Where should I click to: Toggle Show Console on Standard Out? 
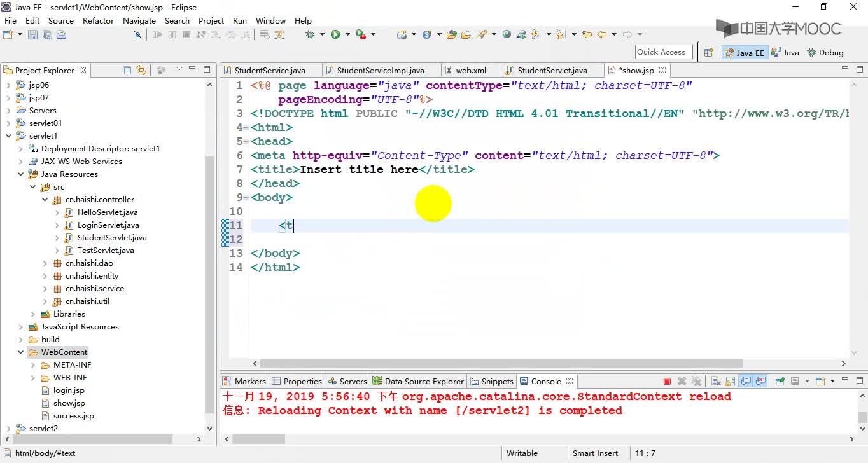coord(745,382)
